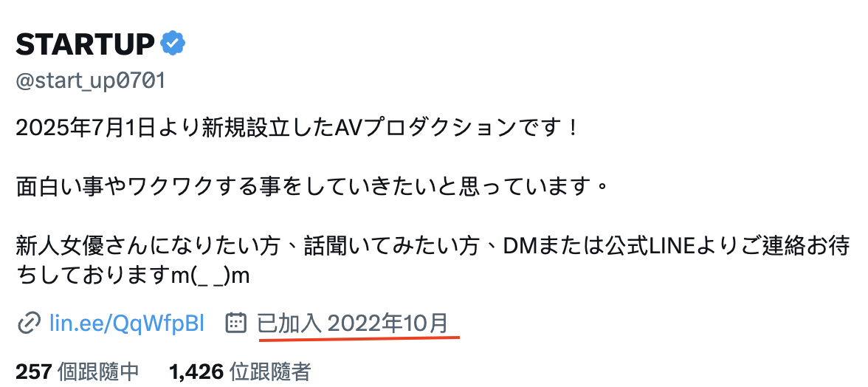Open the 257 個跟隨中 following list
Image resolution: width=868 pixels, height=387 pixels.
[x=77, y=372]
